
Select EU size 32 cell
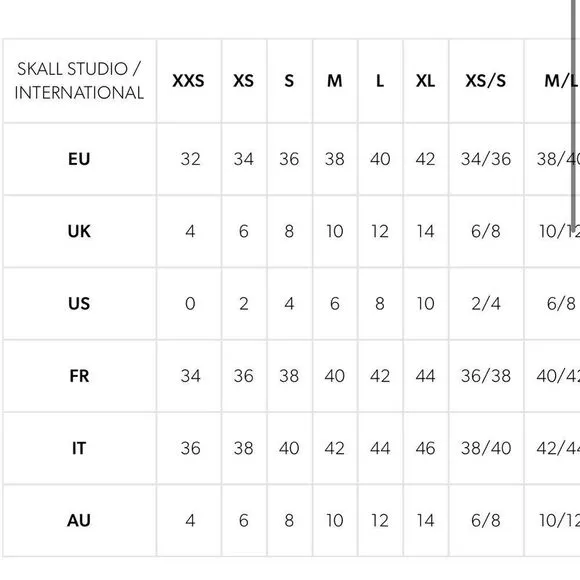190,159
